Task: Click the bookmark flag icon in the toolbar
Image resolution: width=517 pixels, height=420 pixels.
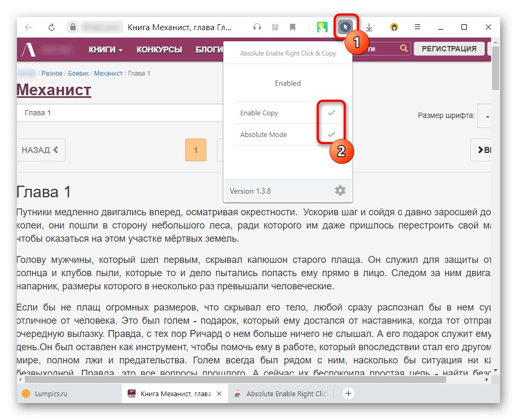Action: tap(293, 27)
